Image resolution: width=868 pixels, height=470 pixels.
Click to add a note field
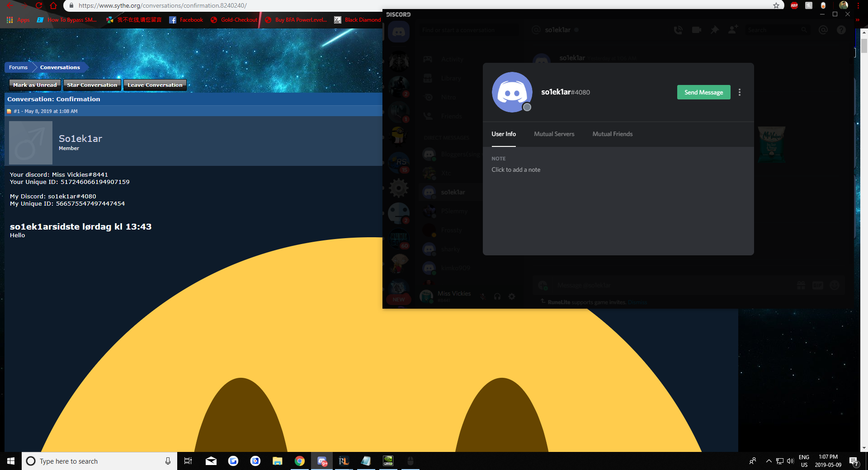coord(516,170)
